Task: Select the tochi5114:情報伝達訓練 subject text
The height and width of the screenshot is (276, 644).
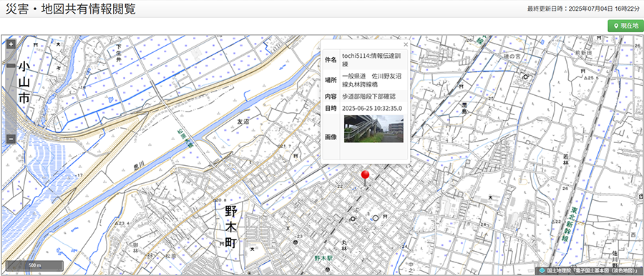Action: [x=371, y=60]
